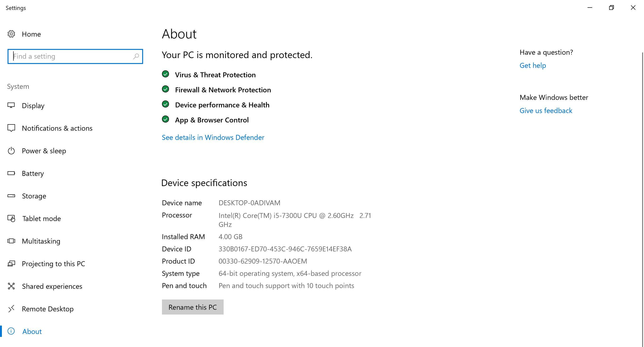Open Notifications & actions settings

(x=57, y=128)
